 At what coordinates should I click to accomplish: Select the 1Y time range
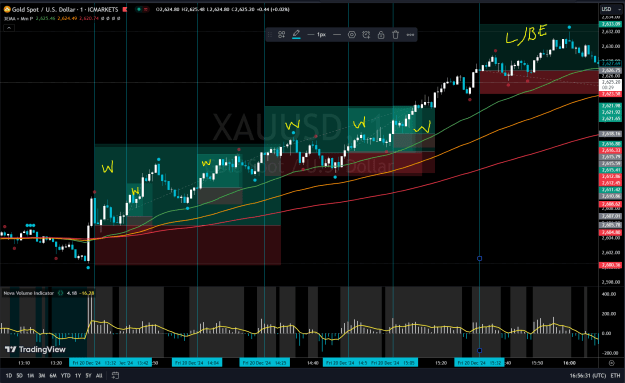click(78, 375)
